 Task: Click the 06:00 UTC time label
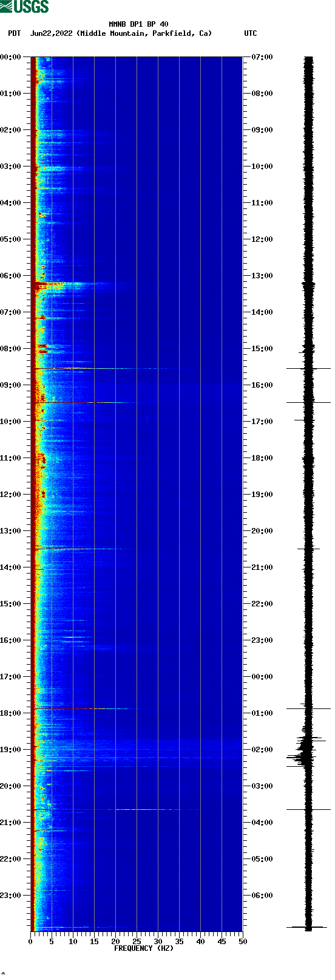[x=262, y=896]
